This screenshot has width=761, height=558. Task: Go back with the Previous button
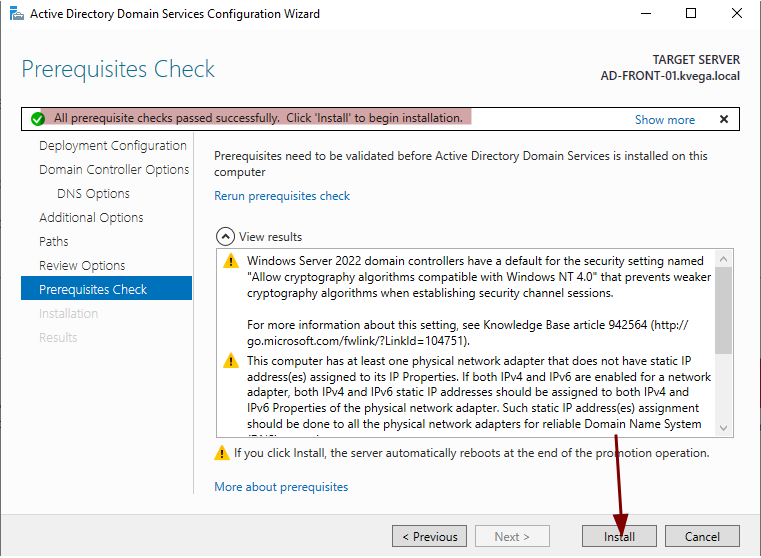(x=429, y=536)
